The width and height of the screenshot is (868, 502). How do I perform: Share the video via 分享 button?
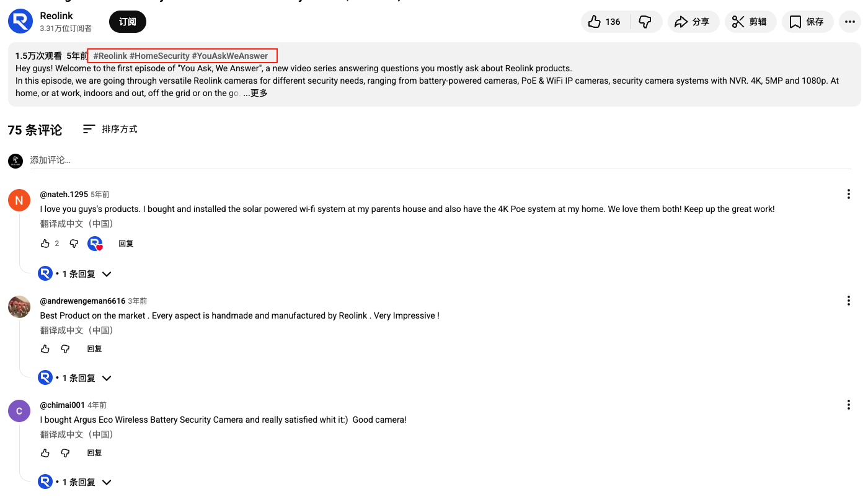[693, 22]
